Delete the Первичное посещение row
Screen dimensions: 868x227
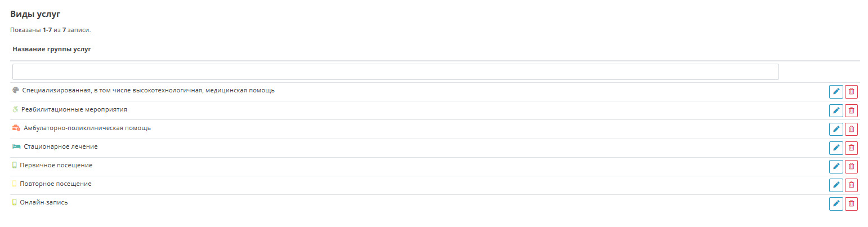851,166
